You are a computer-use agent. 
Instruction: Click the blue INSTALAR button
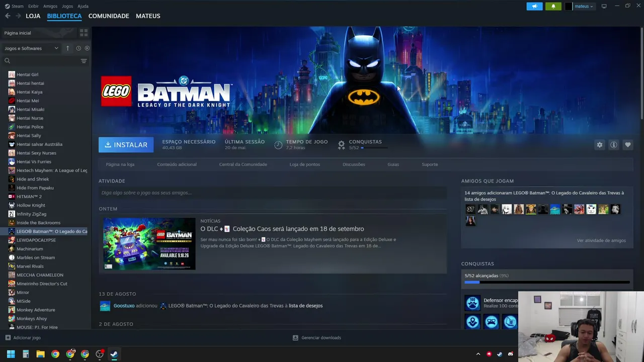(126, 145)
